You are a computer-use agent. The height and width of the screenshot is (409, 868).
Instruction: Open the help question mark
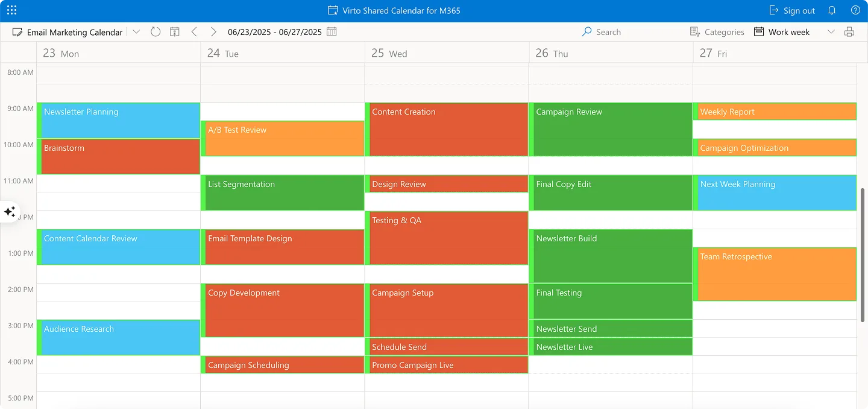click(x=855, y=10)
